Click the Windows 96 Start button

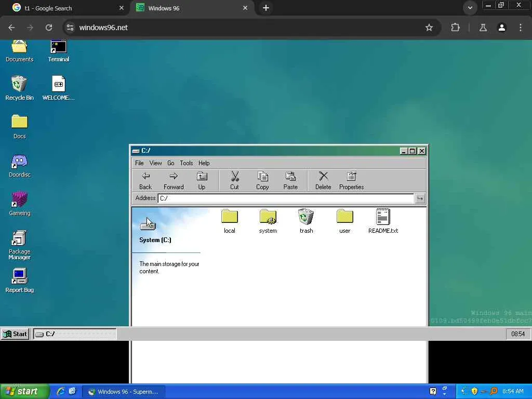click(15, 334)
